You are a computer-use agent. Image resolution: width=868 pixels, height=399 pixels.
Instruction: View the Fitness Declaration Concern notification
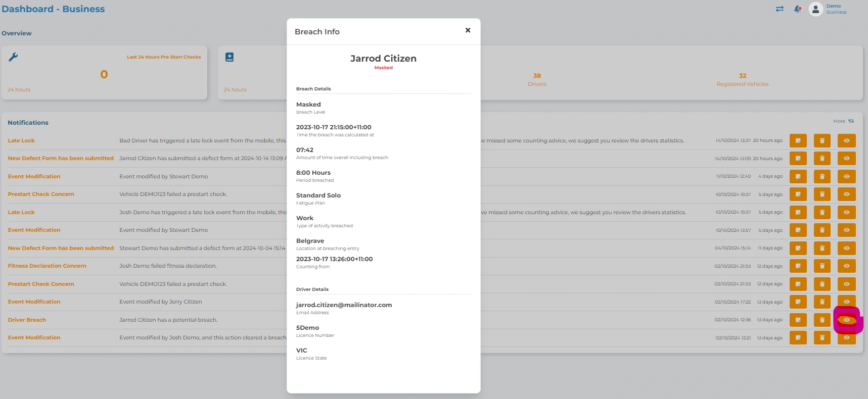(x=847, y=266)
